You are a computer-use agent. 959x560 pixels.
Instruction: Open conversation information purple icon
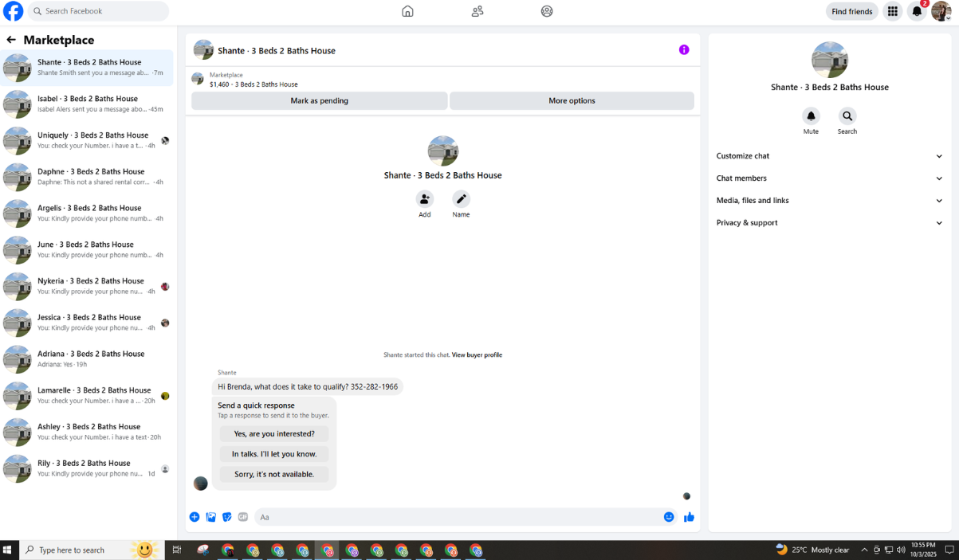(x=684, y=49)
